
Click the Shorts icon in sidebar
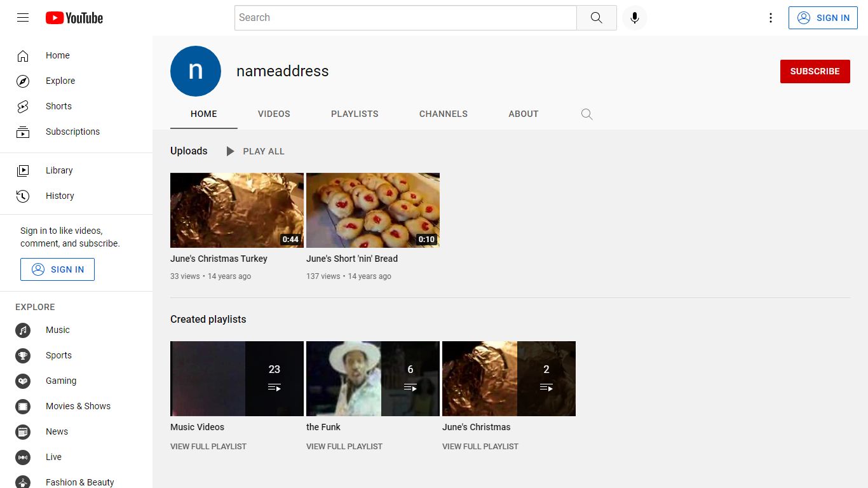coord(23,107)
